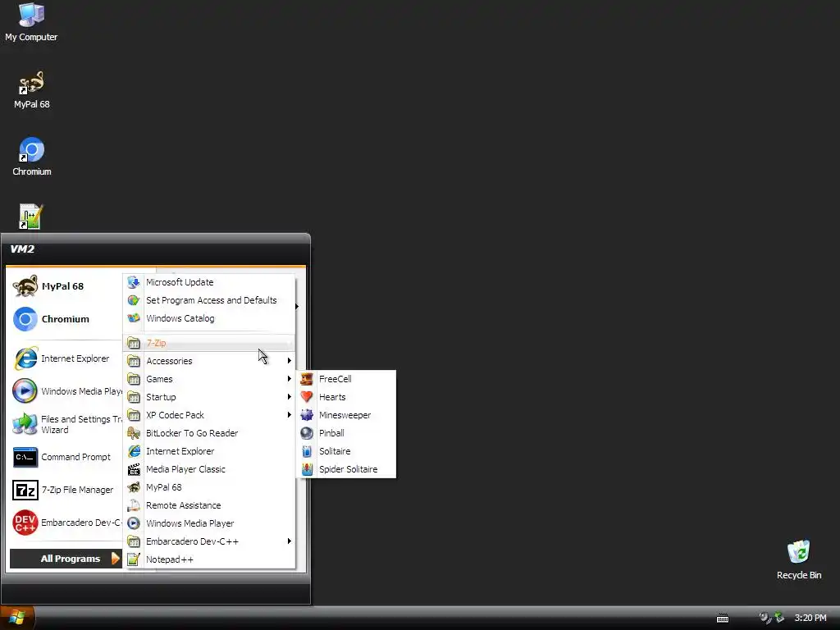Open Command Prompt from start menu
Screen dimensions: 840x630
(66, 457)
